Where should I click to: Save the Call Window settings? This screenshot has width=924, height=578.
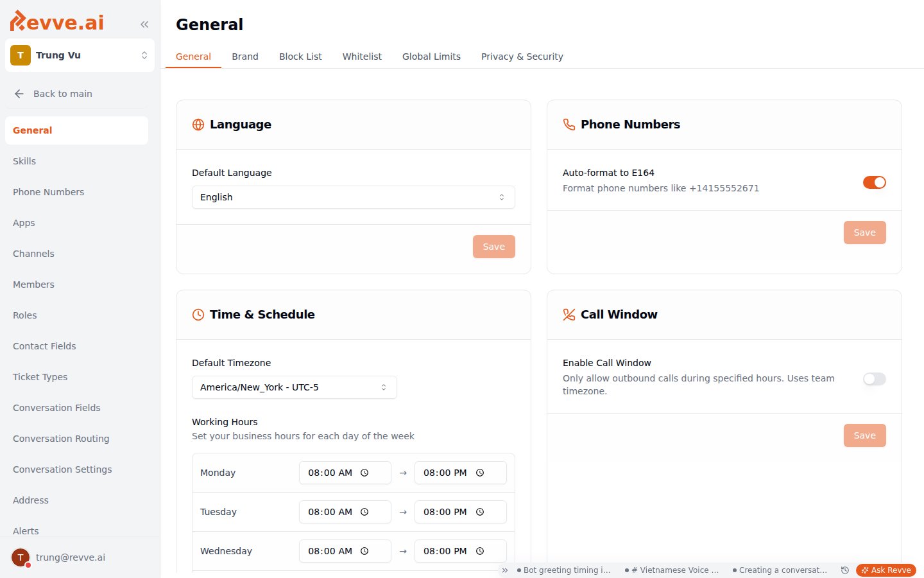(865, 435)
